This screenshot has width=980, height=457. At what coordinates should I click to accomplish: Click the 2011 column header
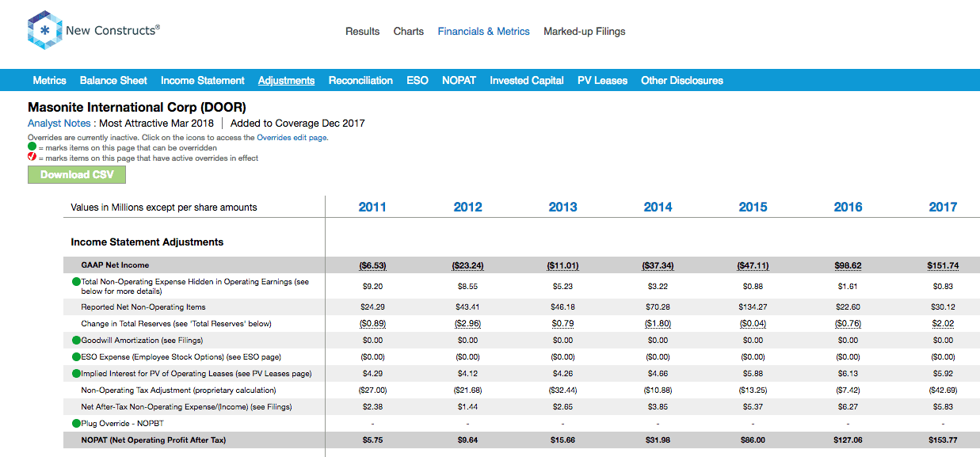pos(372,207)
